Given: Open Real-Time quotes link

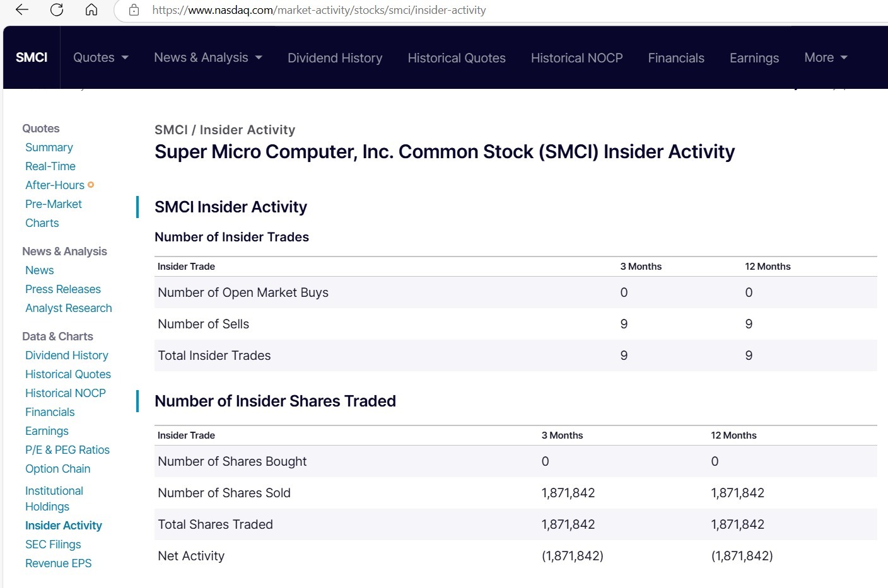Looking at the screenshot, I should (x=50, y=166).
